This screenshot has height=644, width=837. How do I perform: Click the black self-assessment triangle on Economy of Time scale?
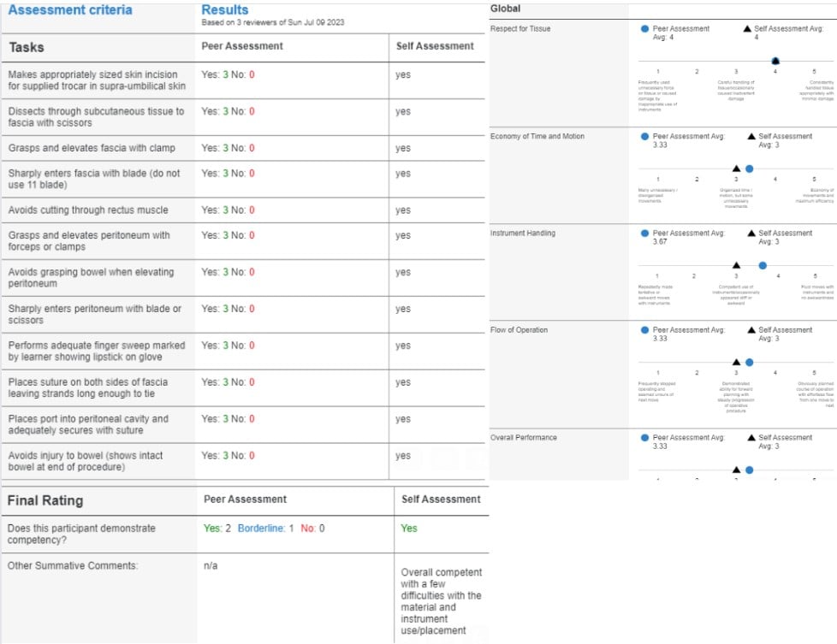click(x=736, y=168)
